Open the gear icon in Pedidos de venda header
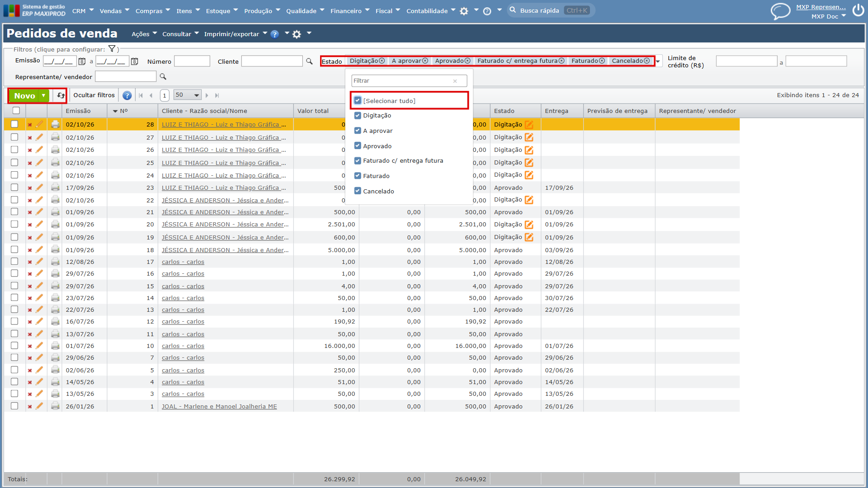 (297, 34)
